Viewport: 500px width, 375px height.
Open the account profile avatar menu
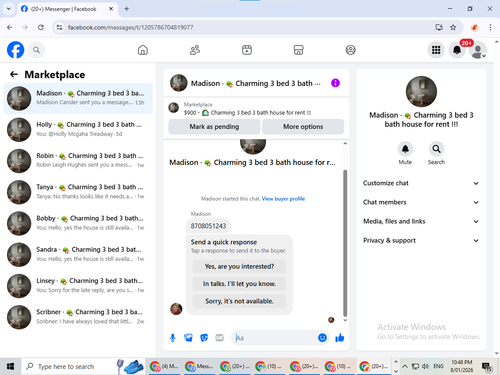pos(478,50)
